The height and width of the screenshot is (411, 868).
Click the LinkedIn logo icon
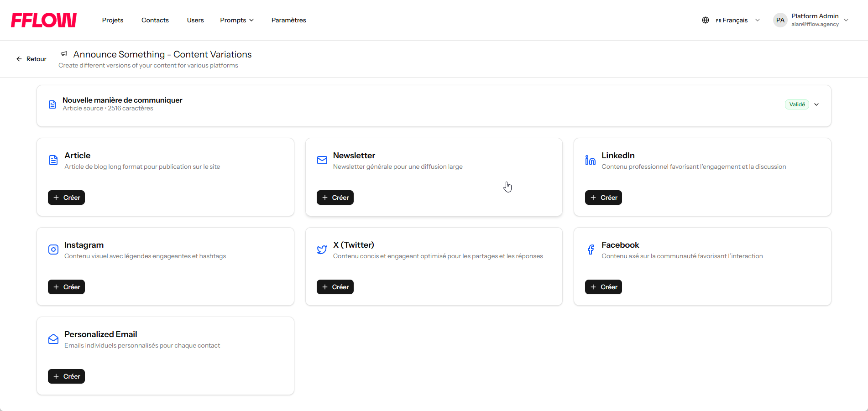[x=591, y=160]
